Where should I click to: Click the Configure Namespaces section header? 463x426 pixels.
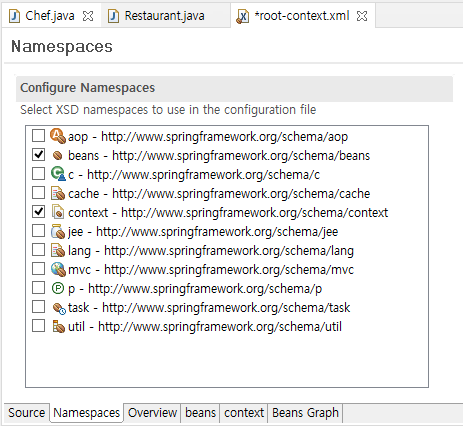coord(234,88)
